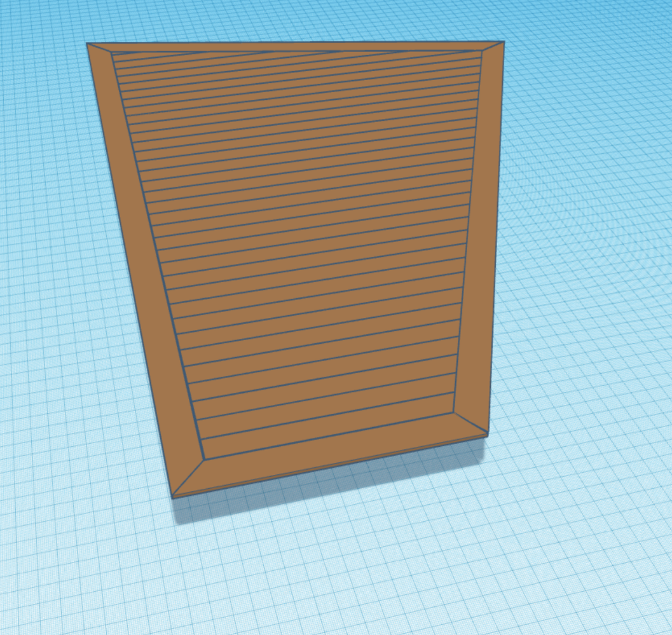Image resolution: width=672 pixels, height=635 pixels.
Task: Click the thin right outer edge of frame
Action: 497,242
